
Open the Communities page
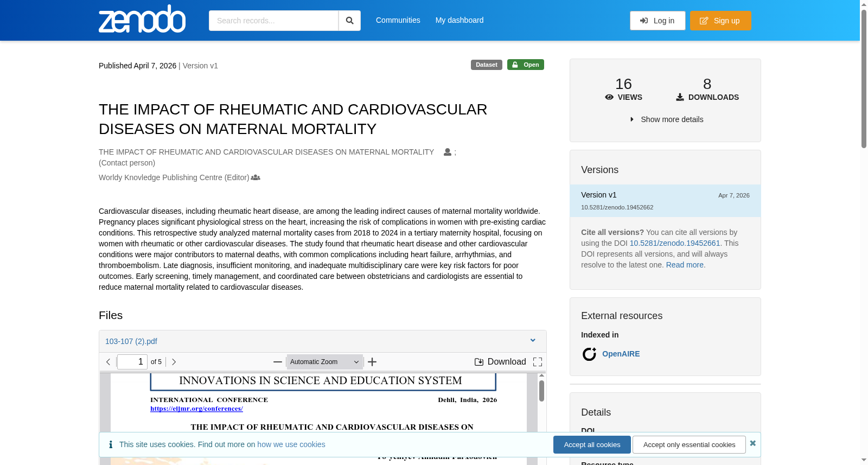point(398,20)
